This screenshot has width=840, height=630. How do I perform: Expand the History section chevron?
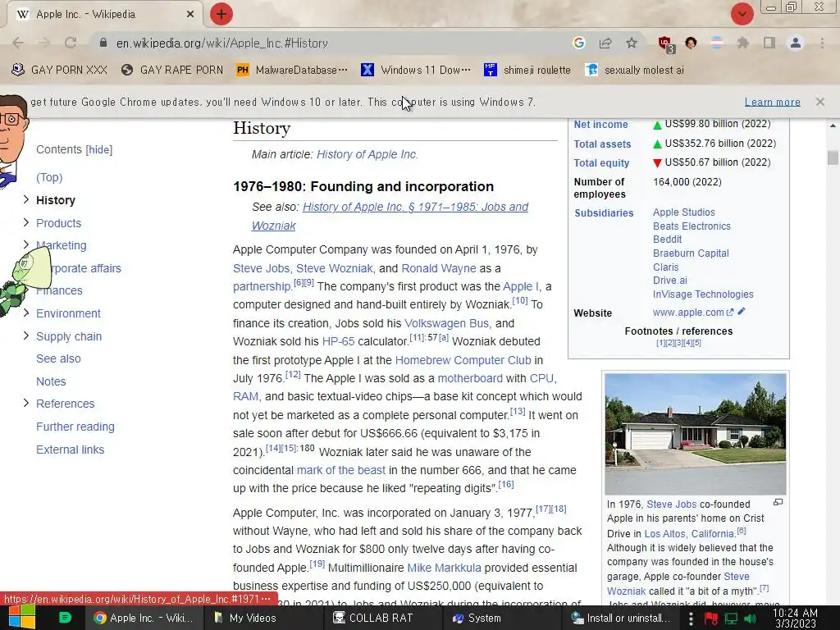[x=25, y=200]
